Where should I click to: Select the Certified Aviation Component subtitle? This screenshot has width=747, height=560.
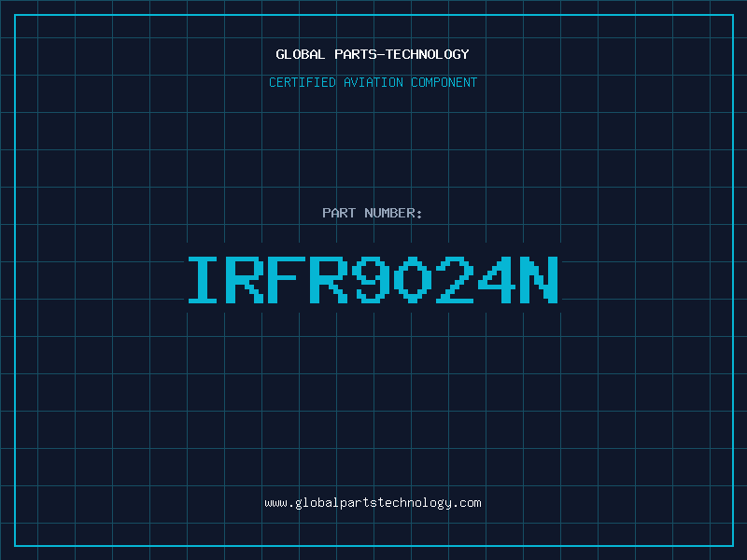coord(373,82)
